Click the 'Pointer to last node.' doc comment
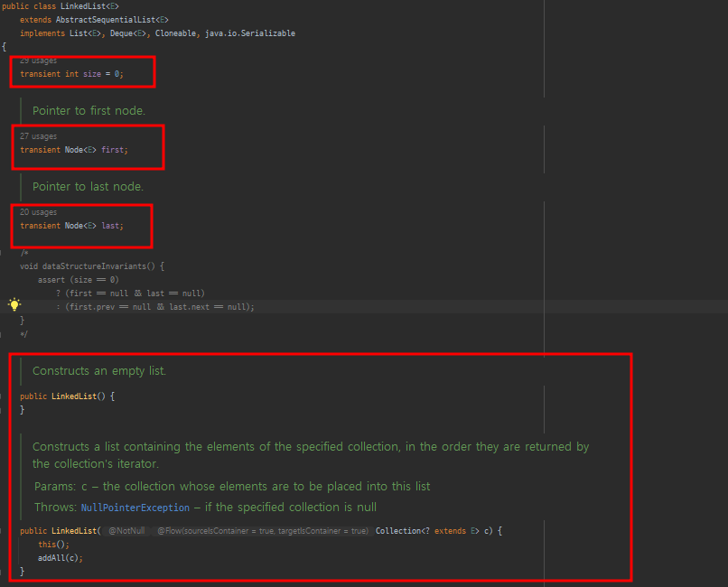This screenshot has width=728, height=587. [x=88, y=187]
